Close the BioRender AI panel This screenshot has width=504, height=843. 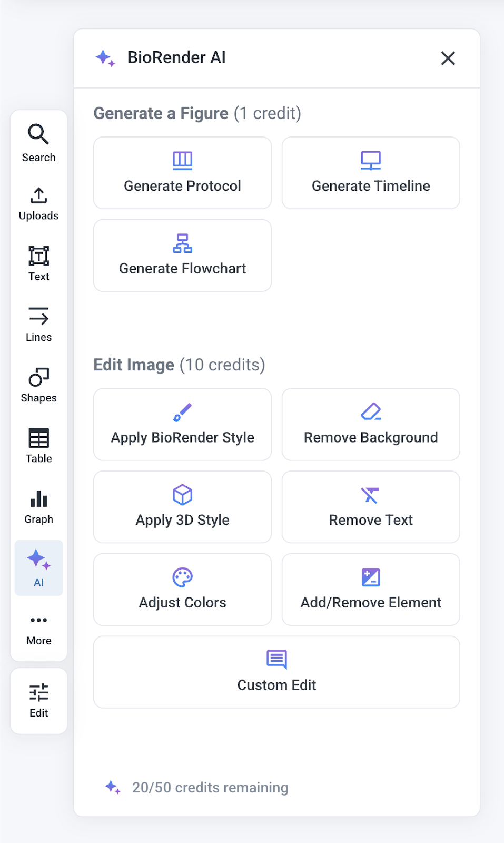(448, 58)
